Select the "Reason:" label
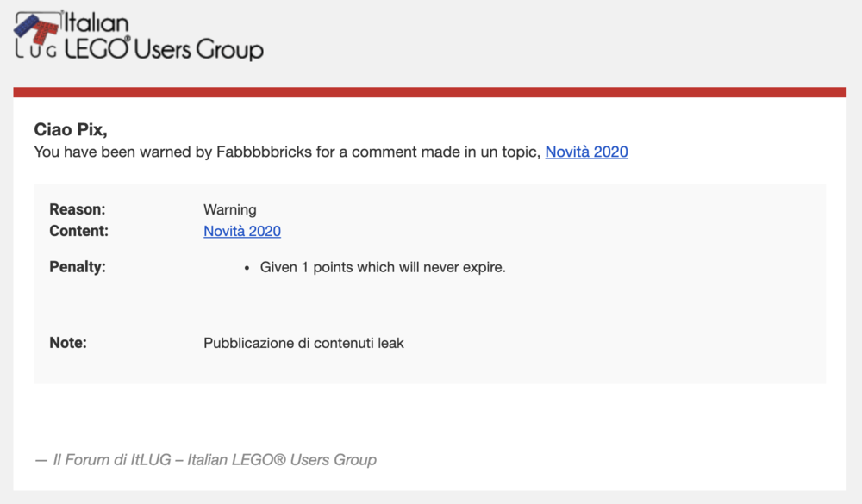This screenshot has height=504, width=862. 77,209
